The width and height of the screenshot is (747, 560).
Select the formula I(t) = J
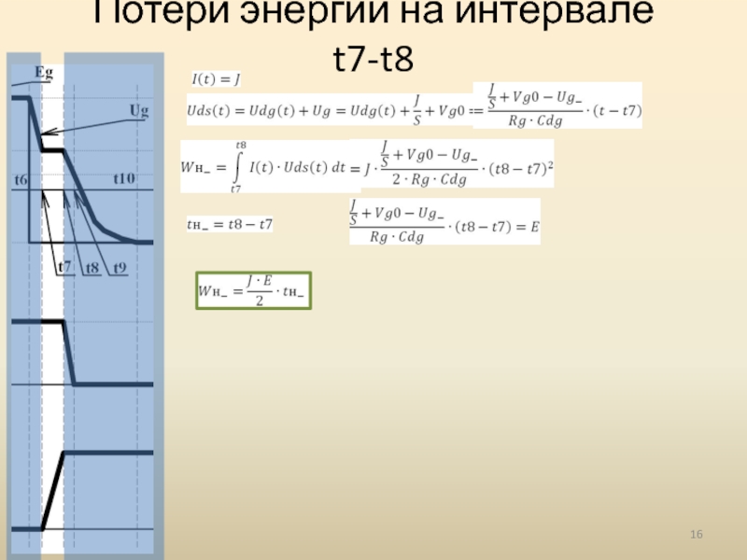[x=216, y=81]
